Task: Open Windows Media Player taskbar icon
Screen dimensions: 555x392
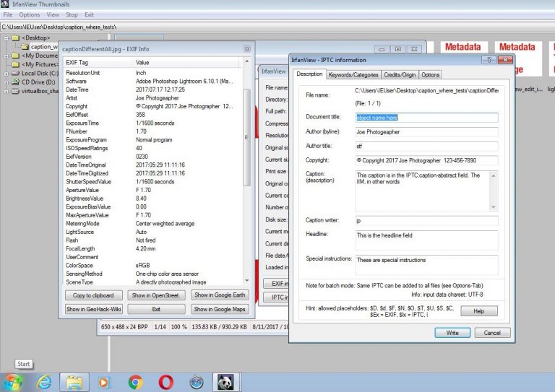Action: click(x=104, y=381)
